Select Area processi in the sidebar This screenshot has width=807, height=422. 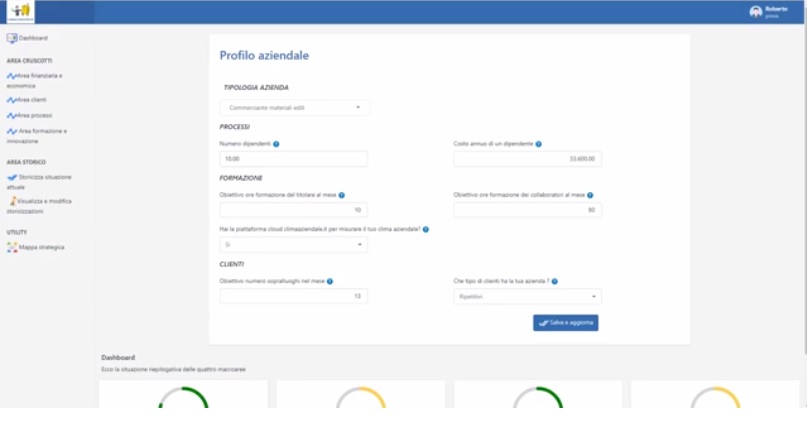[33, 115]
